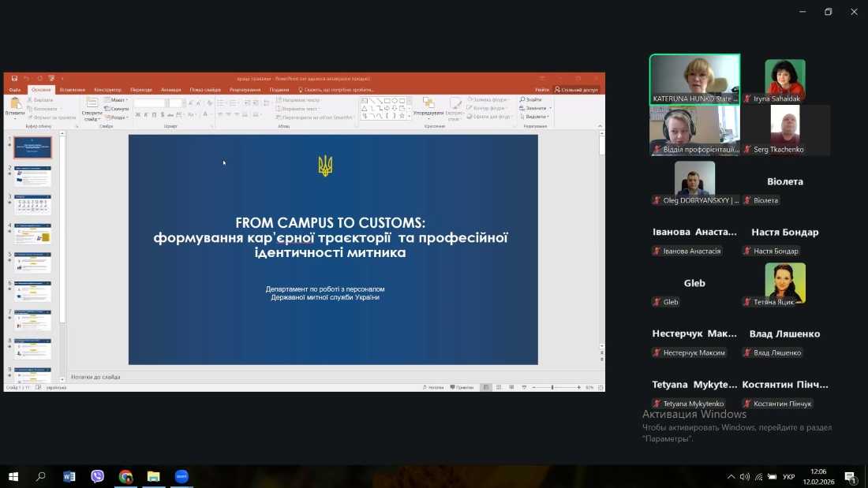The height and width of the screenshot is (488, 868).
Task: Expand the Layout (Макет) dropdown
Action: pos(118,100)
